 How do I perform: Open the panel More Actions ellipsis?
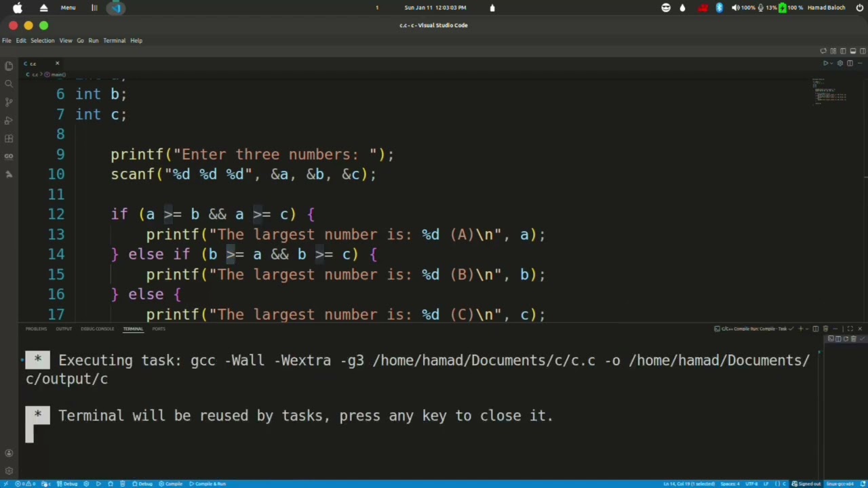click(x=835, y=329)
